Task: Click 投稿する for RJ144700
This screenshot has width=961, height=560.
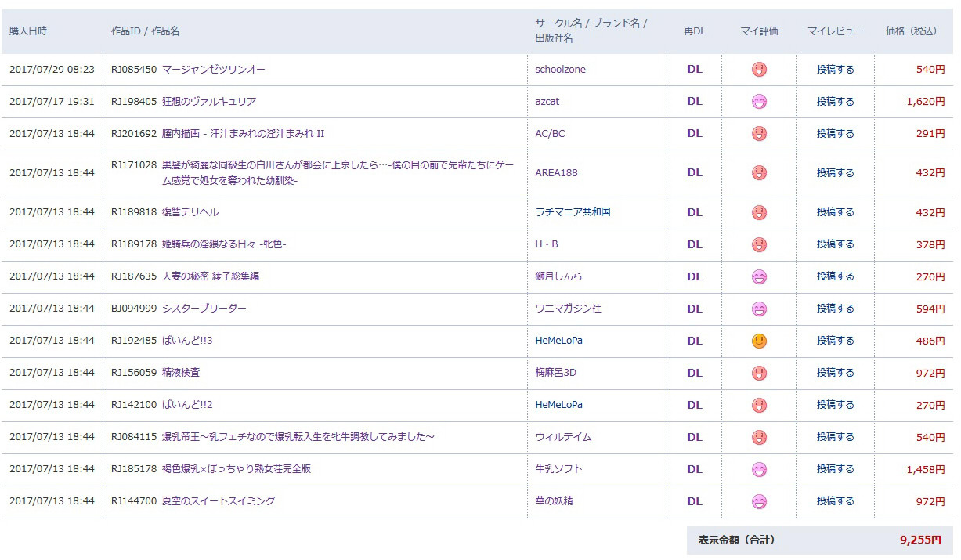Action: click(x=836, y=500)
